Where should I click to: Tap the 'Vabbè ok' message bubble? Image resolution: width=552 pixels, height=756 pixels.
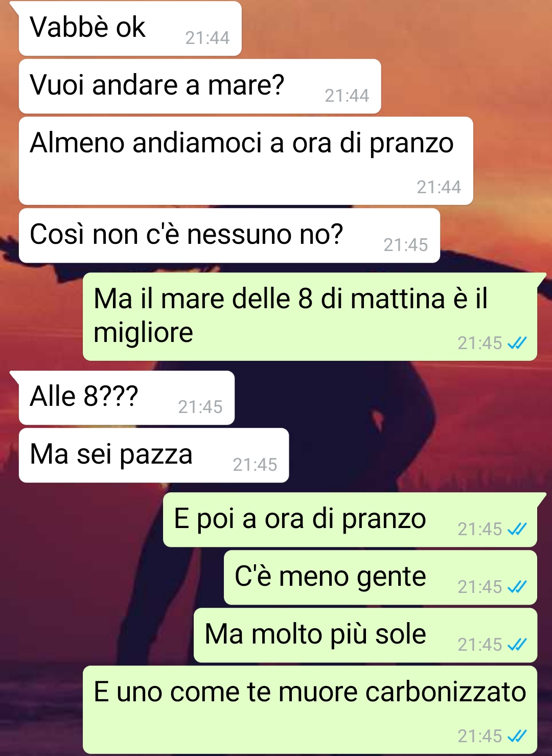click(x=130, y=29)
